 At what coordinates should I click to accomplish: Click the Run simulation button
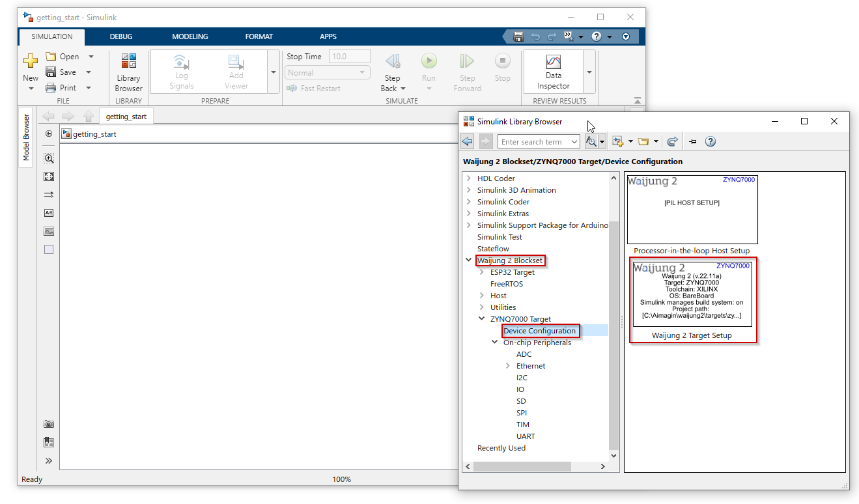pyautogui.click(x=429, y=61)
